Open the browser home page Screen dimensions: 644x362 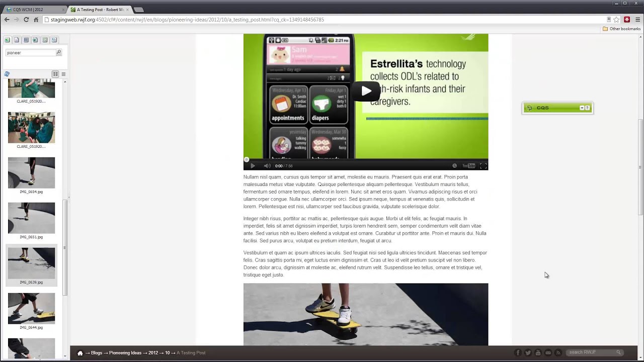point(36,20)
